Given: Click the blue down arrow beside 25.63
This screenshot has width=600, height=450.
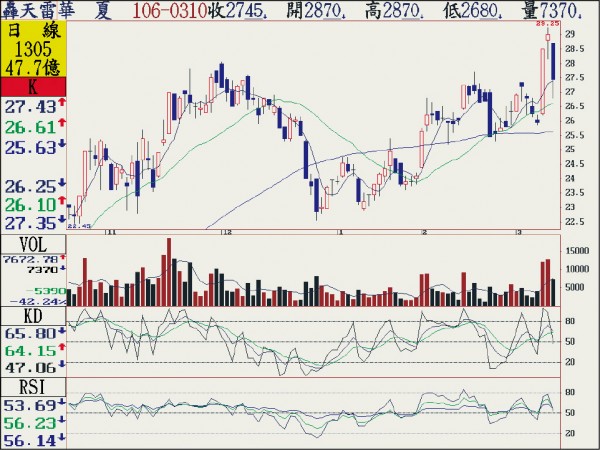Looking at the screenshot, I should pyautogui.click(x=61, y=145).
